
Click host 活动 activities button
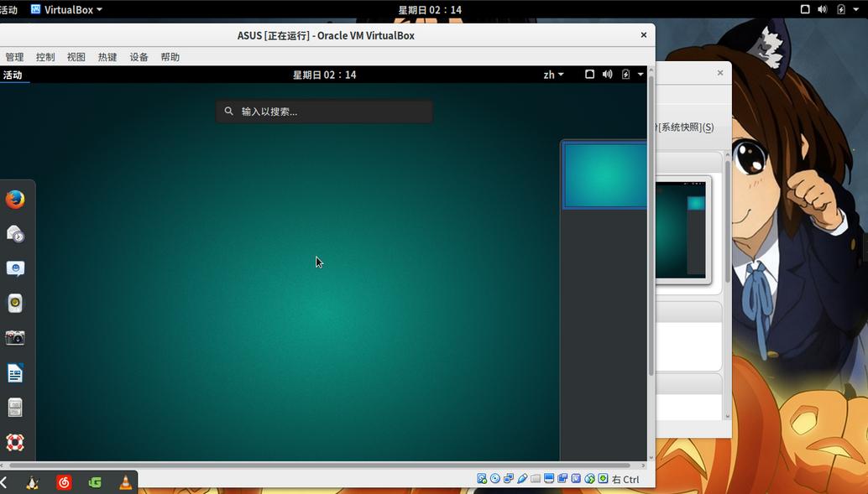click(8, 10)
